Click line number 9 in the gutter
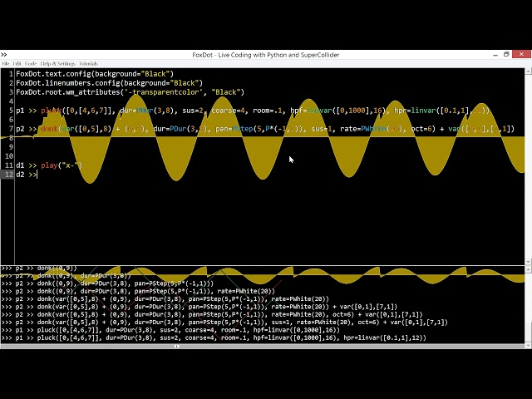Viewport: 532px width, 399px height. click(x=7, y=147)
